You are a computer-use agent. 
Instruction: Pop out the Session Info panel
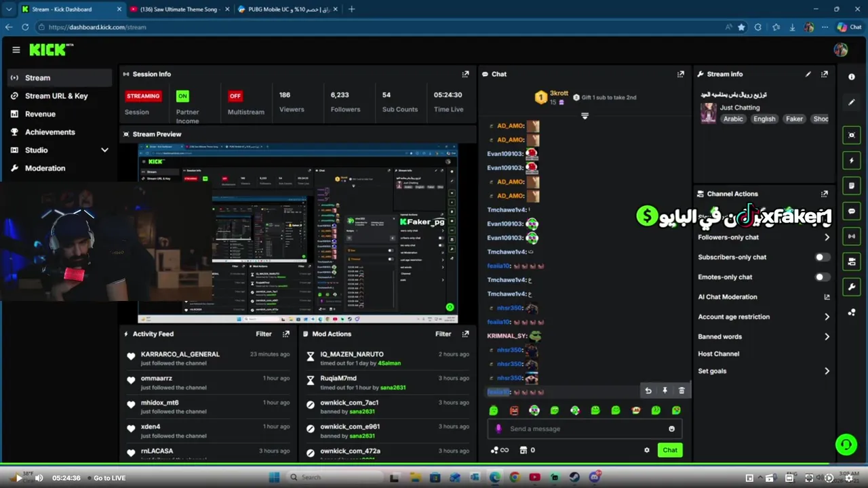465,74
